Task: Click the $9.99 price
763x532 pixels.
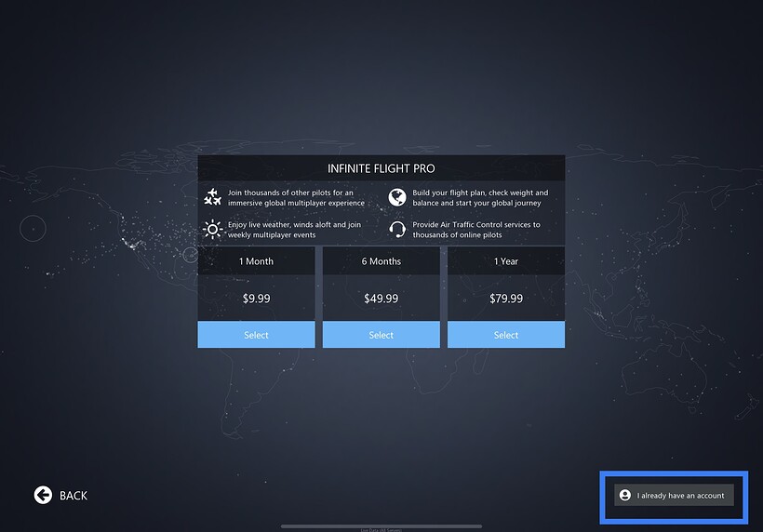Action: tap(257, 299)
